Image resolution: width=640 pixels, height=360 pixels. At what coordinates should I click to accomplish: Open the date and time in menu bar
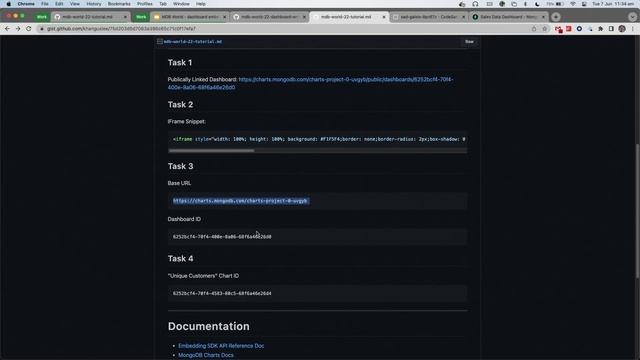613,4
